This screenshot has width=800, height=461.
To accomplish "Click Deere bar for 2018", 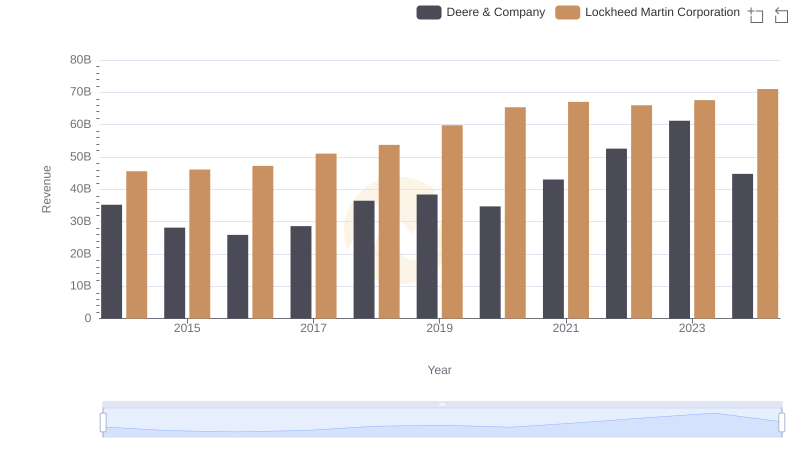I will (364, 260).
